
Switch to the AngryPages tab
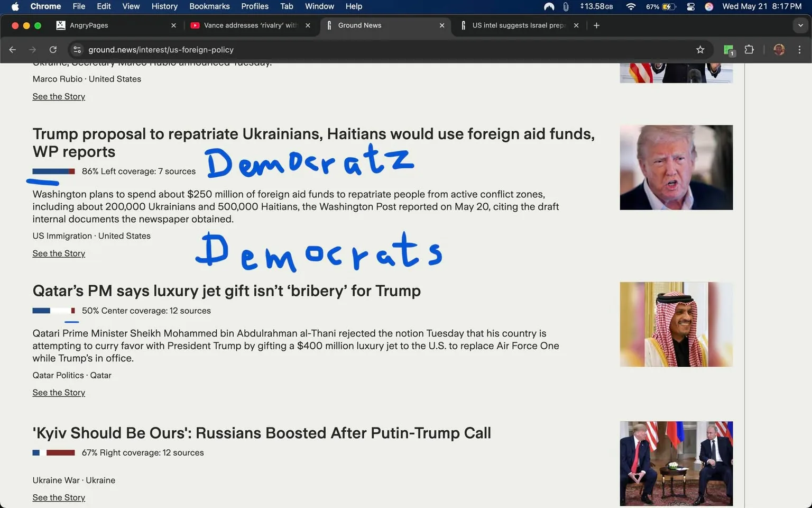(89, 25)
